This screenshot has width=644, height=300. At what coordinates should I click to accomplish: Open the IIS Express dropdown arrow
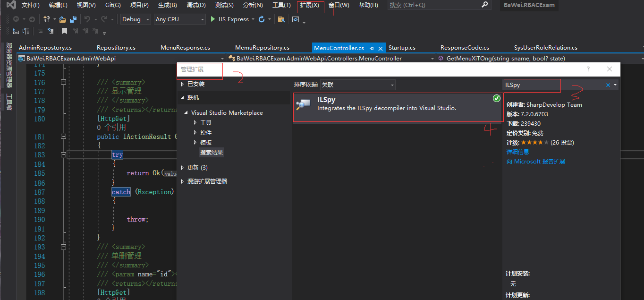pos(253,19)
